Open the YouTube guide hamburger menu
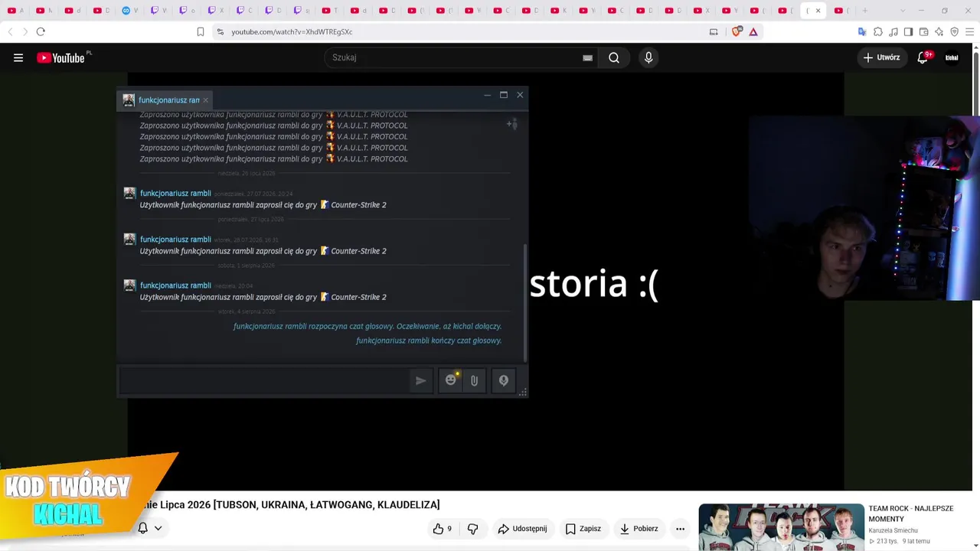The width and height of the screenshot is (980, 551). click(x=18, y=57)
